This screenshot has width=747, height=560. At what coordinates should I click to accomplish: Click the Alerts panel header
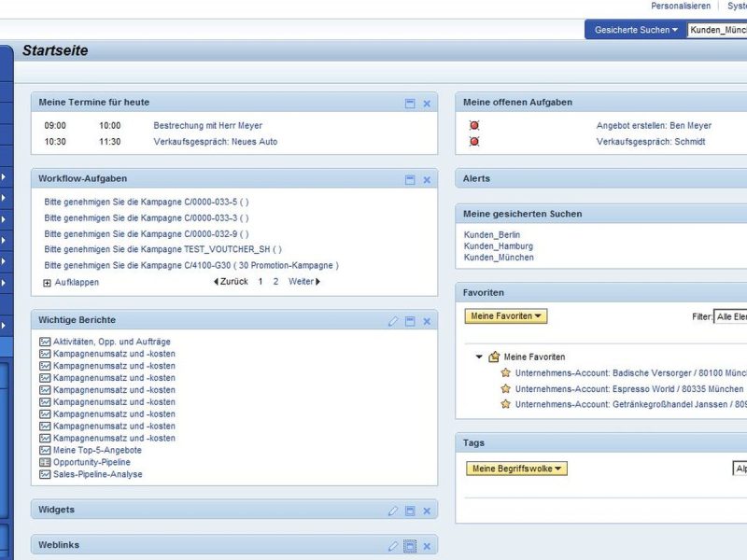pyautogui.click(x=601, y=179)
